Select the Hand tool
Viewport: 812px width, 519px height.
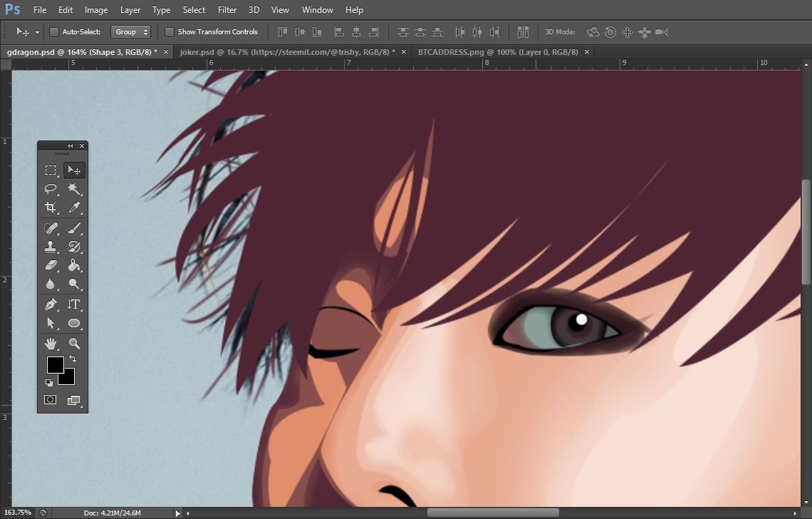(51, 344)
